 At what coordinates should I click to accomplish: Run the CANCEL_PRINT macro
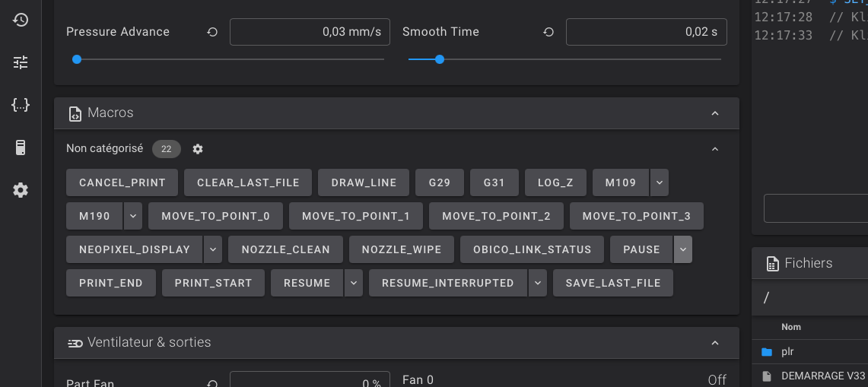[x=122, y=182]
